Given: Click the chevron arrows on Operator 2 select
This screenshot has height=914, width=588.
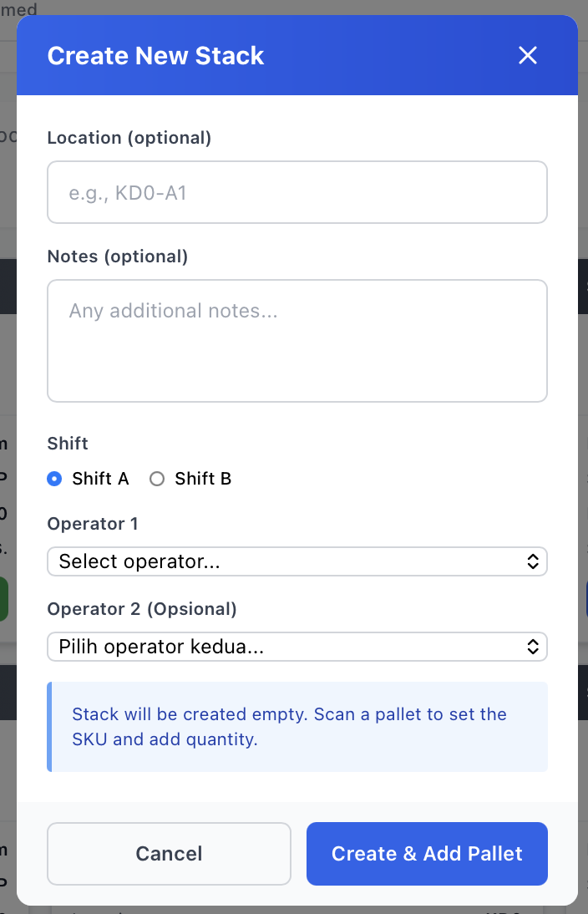Looking at the screenshot, I should click(533, 647).
